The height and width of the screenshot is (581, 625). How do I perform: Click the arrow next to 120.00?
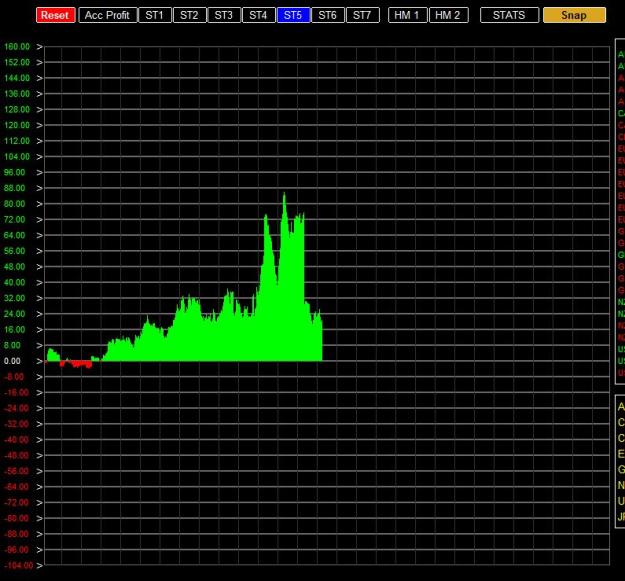coord(39,126)
